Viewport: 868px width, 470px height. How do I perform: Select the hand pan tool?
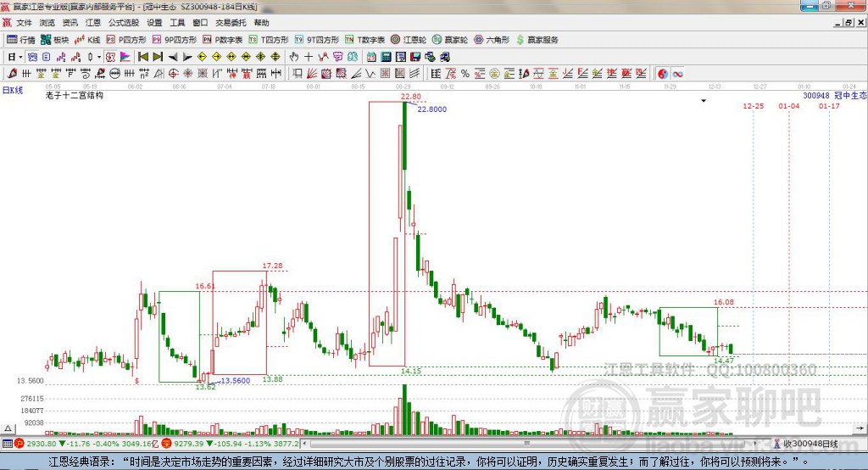pos(294,57)
